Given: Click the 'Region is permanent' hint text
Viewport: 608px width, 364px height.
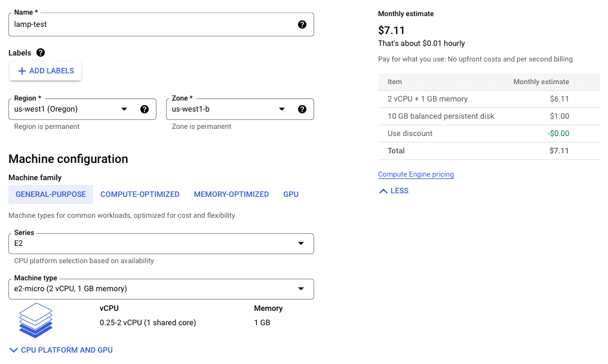Looking at the screenshot, I should (47, 127).
